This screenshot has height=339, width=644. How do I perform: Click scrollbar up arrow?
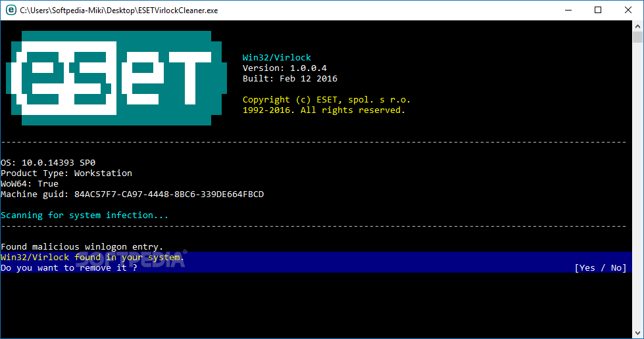[637, 26]
